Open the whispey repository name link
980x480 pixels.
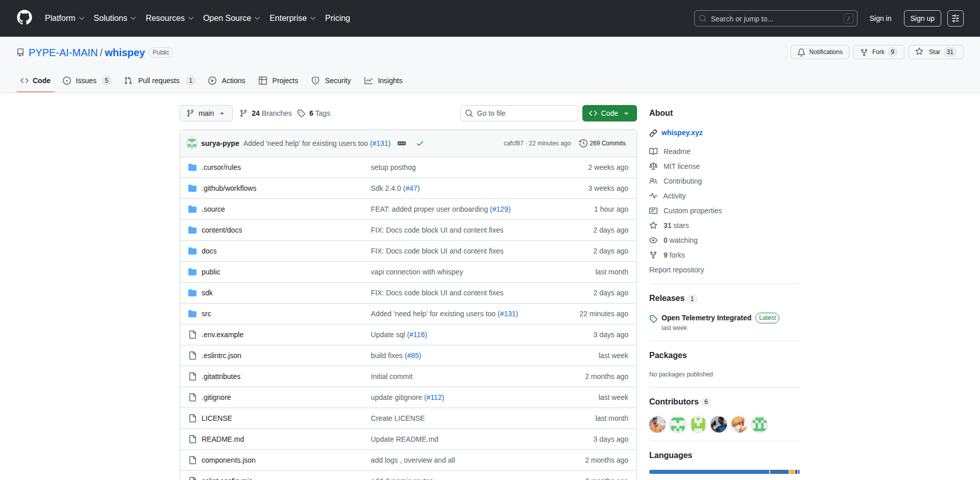[125, 53]
